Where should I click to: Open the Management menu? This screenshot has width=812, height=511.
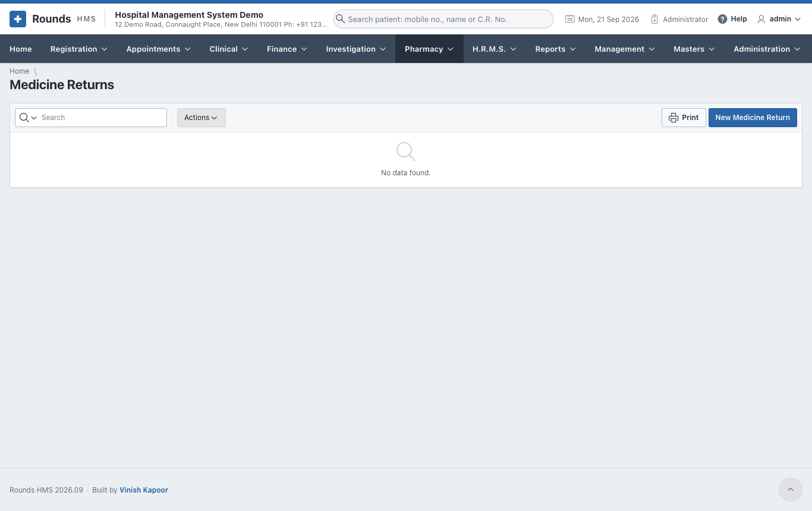[625, 49]
